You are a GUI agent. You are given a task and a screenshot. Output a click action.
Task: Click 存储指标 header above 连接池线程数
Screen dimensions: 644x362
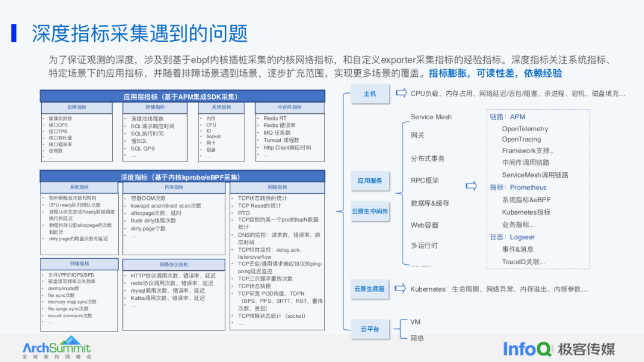[x=155, y=107]
